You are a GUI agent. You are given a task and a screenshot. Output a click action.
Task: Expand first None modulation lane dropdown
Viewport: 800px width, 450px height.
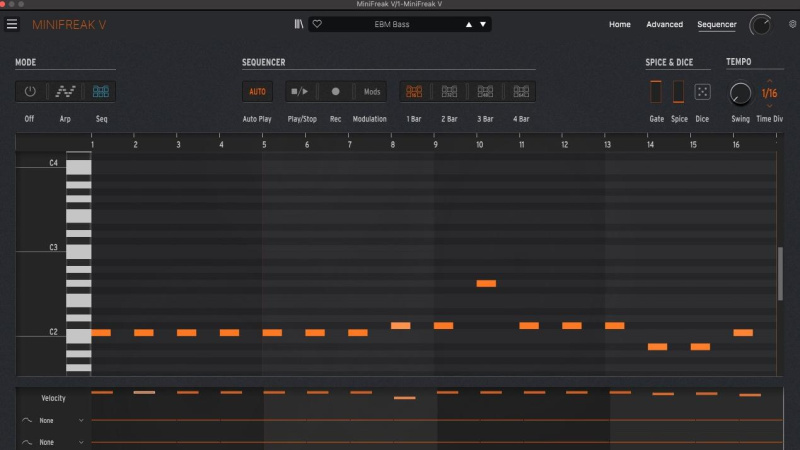tap(81, 420)
